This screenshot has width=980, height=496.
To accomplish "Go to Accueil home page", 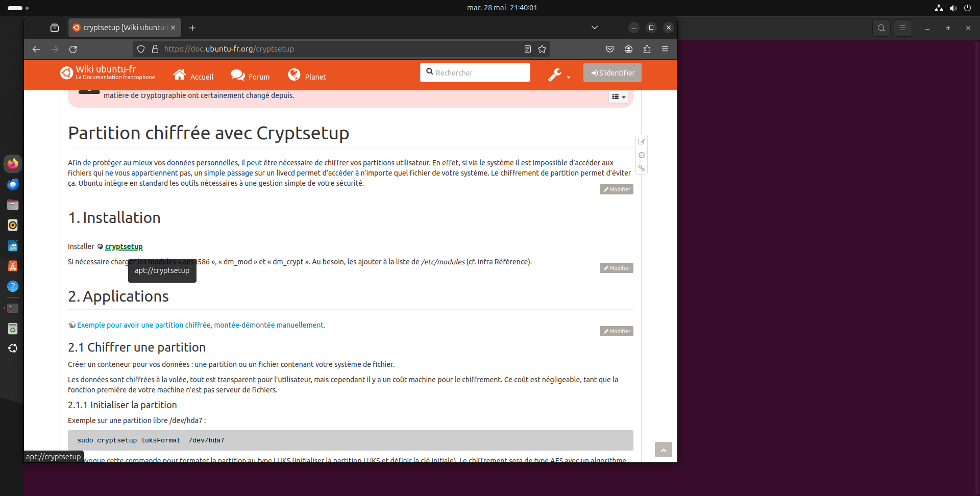I will pyautogui.click(x=193, y=75).
